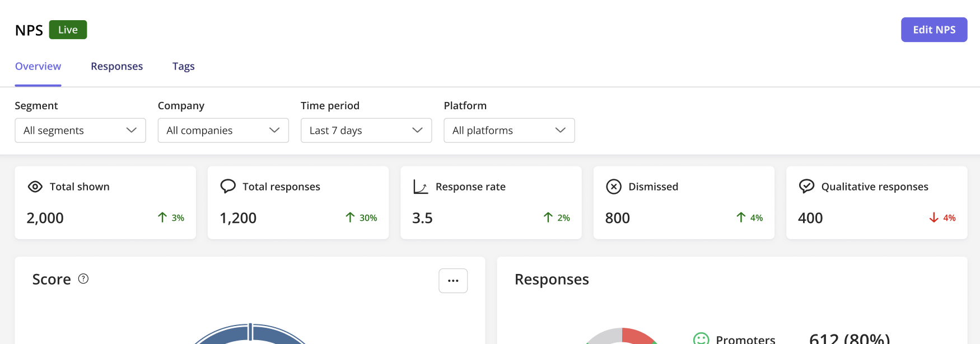The image size is (980, 344).
Task: Click the Segment filter label
Action: (x=36, y=105)
